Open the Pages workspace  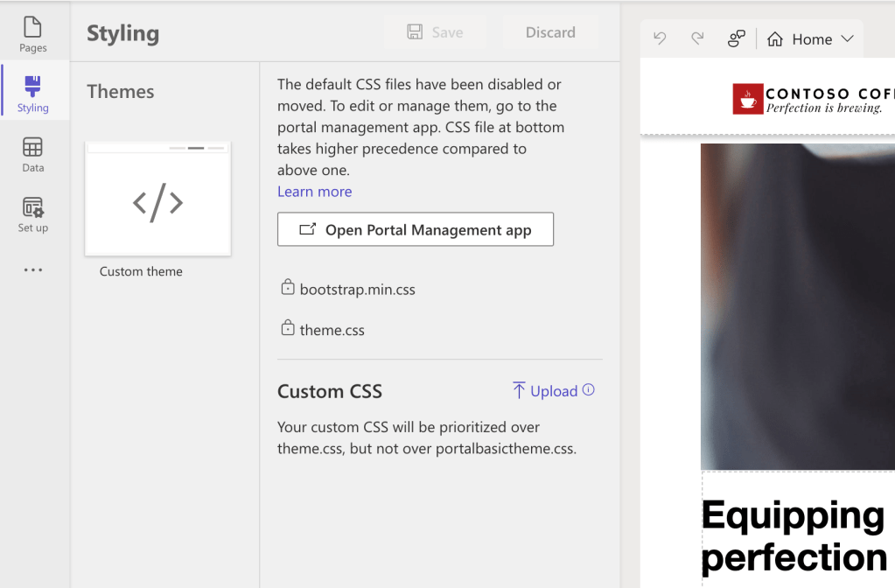33,34
